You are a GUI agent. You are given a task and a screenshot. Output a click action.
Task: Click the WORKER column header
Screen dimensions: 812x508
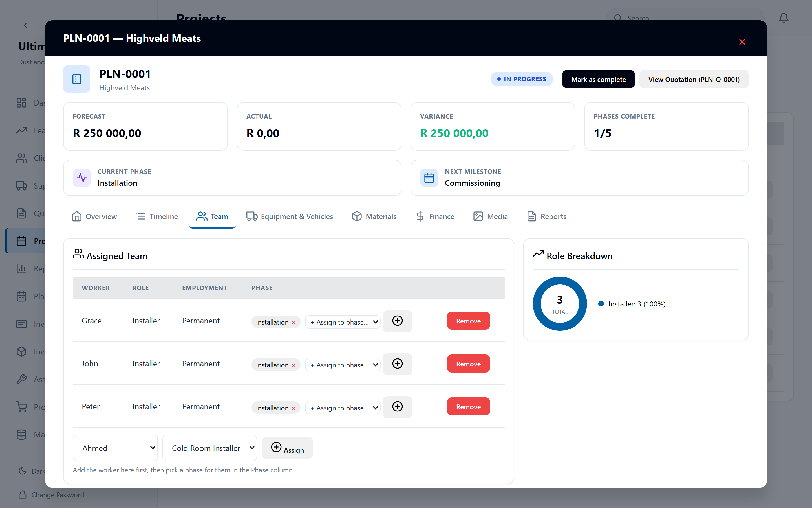click(x=96, y=288)
